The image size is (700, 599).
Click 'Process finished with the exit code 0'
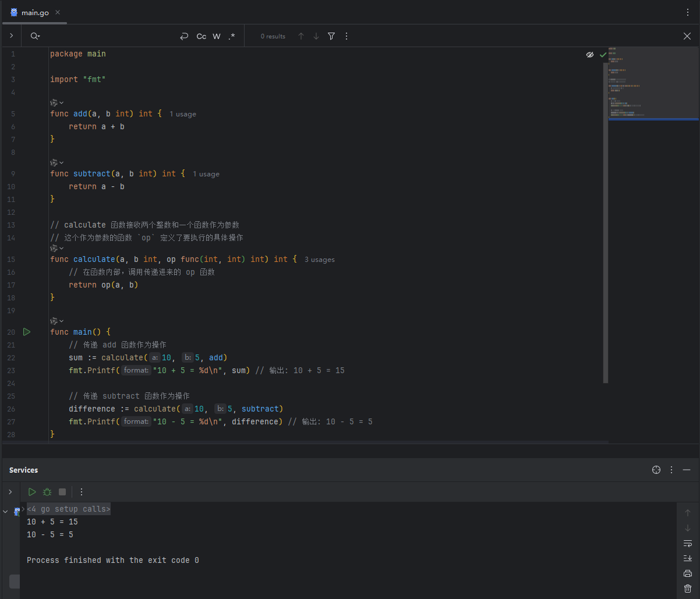pos(113,560)
